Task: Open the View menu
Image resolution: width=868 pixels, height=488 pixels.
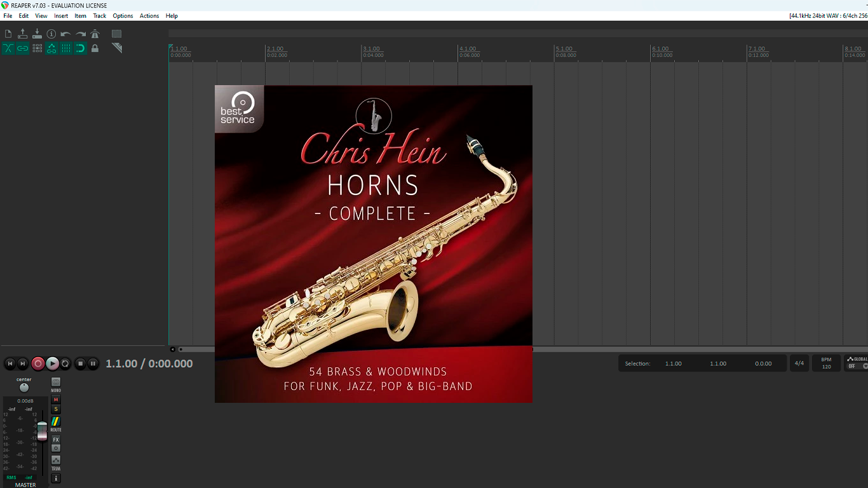Action: (41, 16)
